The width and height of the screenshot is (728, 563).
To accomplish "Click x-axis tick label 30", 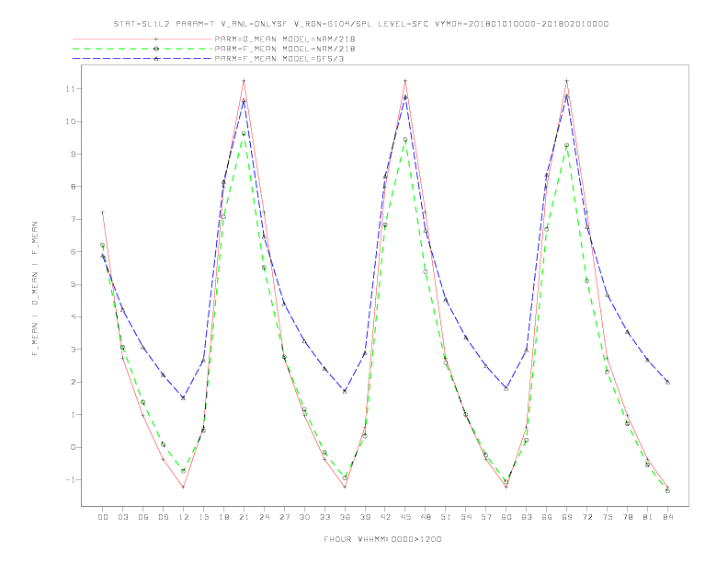I will click(304, 517).
